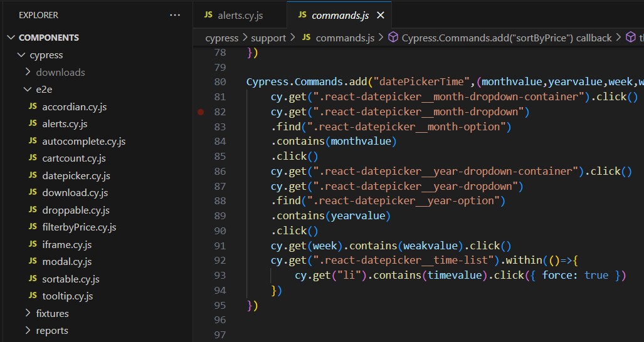Open Explorer more actions ellipsis menu
This screenshot has width=644, height=342.
[175, 15]
